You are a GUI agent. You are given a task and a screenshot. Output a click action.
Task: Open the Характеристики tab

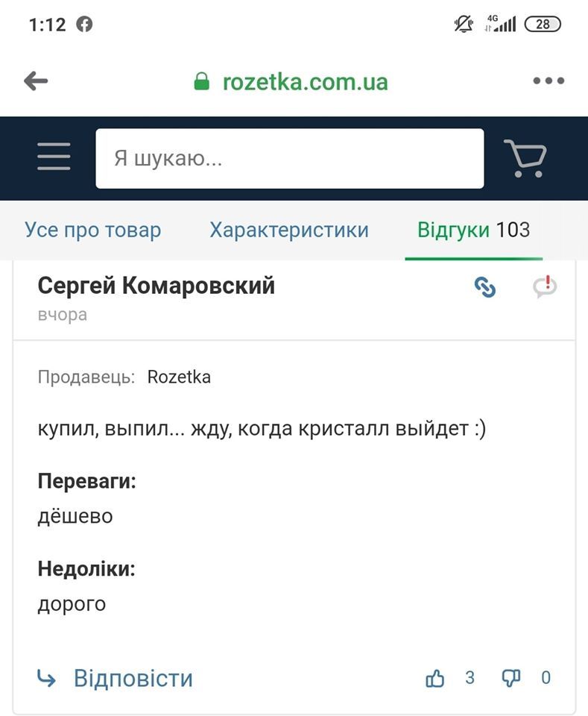pos(289,230)
